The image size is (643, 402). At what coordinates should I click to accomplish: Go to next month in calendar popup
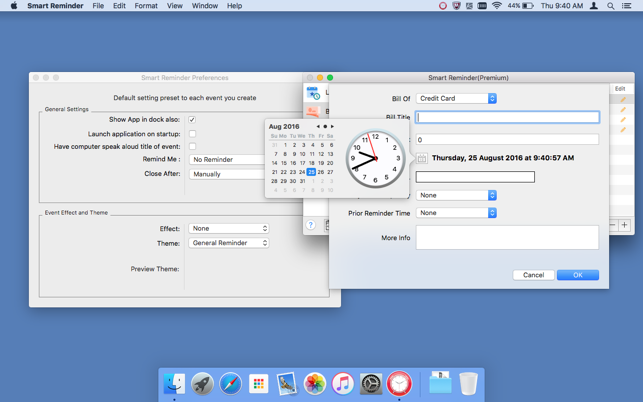(332, 127)
